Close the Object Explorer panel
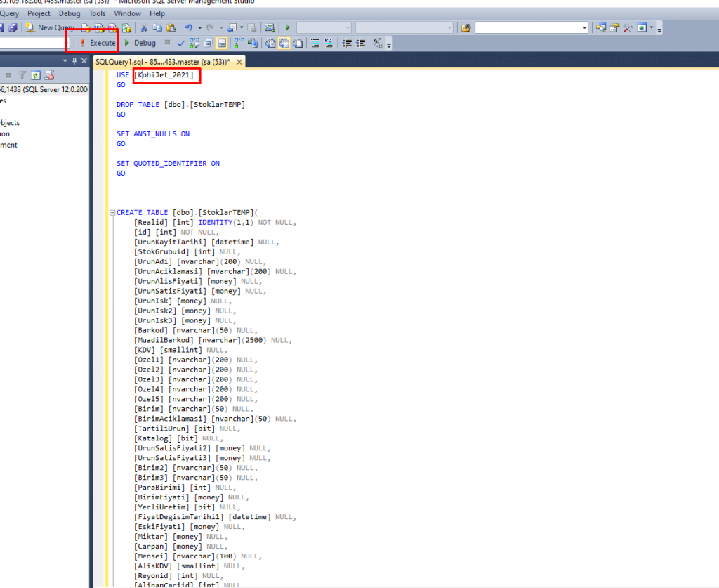The image size is (719, 588). click(84, 60)
